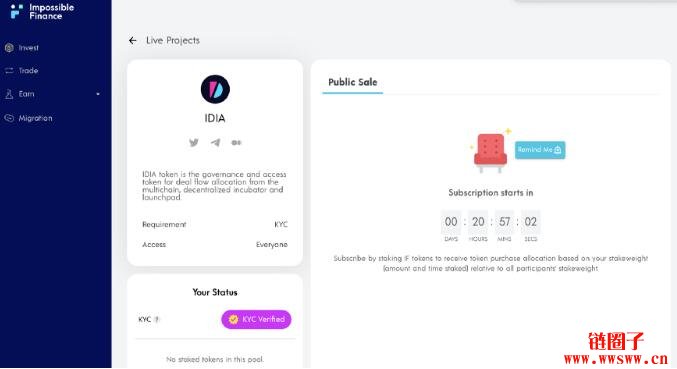Go back using the left arrow
This screenshot has width=677, height=369.
coord(133,41)
